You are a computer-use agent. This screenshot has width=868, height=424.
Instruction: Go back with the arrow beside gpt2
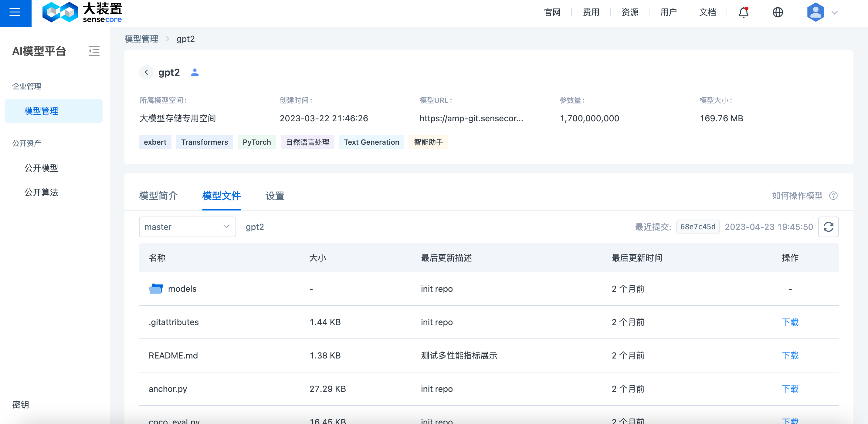[146, 72]
